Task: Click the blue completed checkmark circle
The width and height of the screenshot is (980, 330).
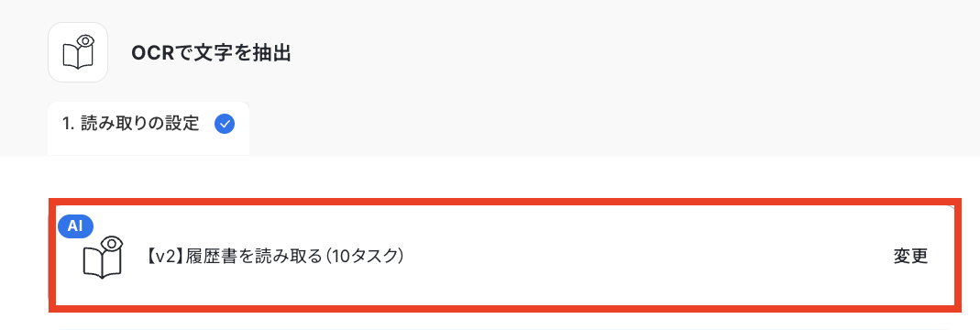Action: tap(225, 125)
